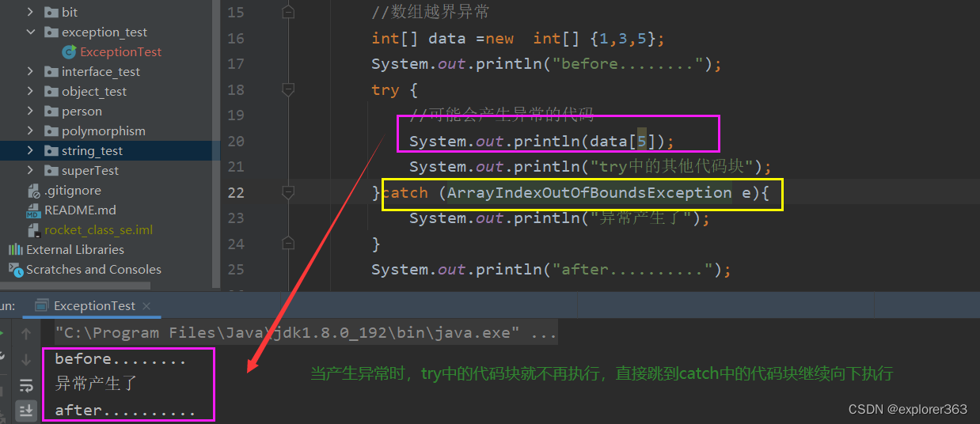Viewport: 980px width, 424px height.
Task: Expand the superTest package chevron
Action: [30, 171]
